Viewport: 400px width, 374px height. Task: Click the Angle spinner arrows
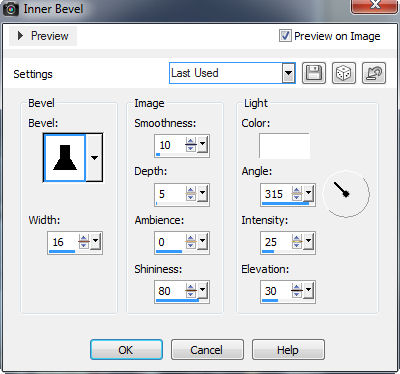tap(297, 194)
